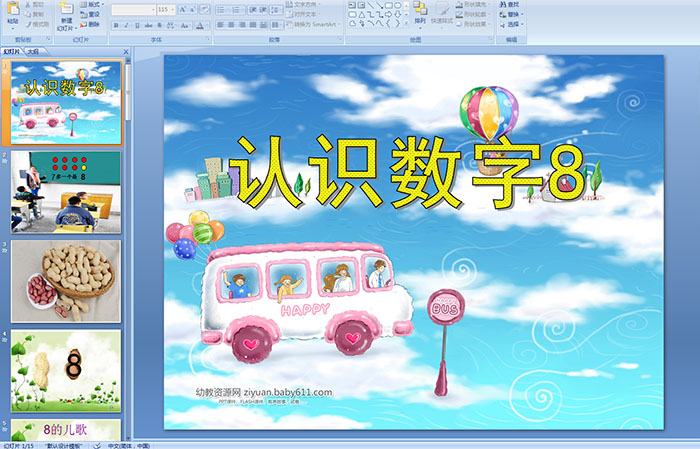The width and height of the screenshot is (700, 449).
Task: Open the Change Case (Aa) dropdown
Action: pyautogui.click(x=185, y=25)
